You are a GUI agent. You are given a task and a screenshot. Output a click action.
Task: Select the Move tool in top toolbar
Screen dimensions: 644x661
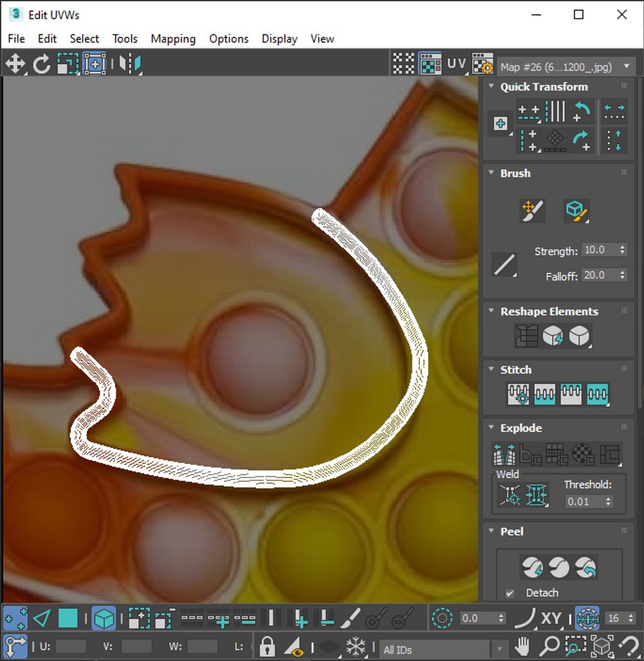(15, 64)
